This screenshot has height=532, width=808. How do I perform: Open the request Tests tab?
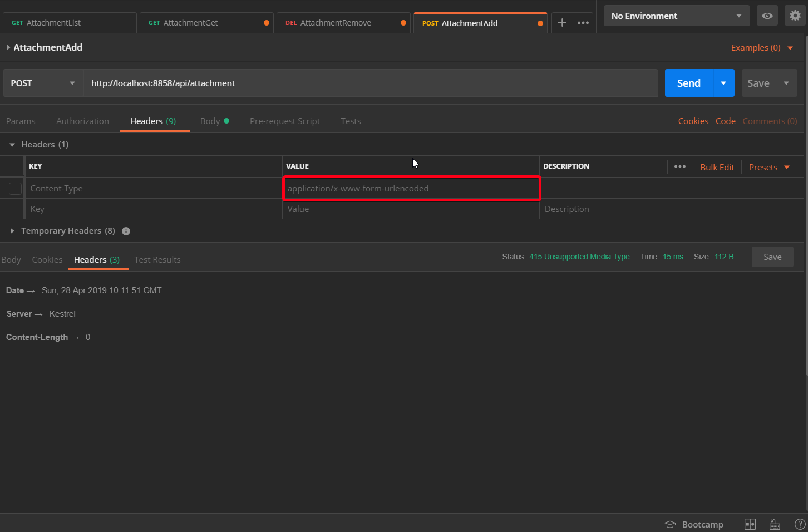(351, 121)
